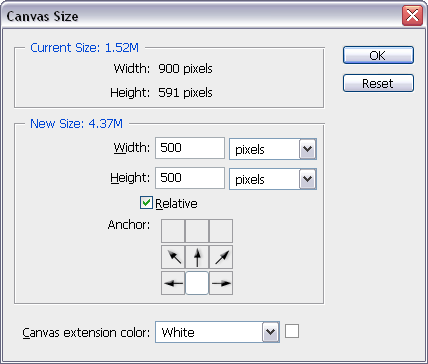Select the right arrow anchor
The width and height of the screenshot is (428, 364).
[x=221, y=283]
